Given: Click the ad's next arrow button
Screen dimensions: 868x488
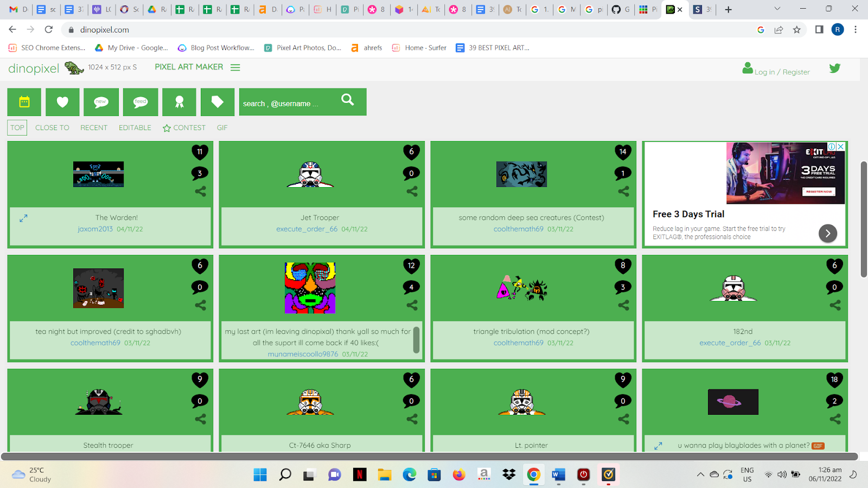Looking at the screenshot, I should (x=828, y=234).
